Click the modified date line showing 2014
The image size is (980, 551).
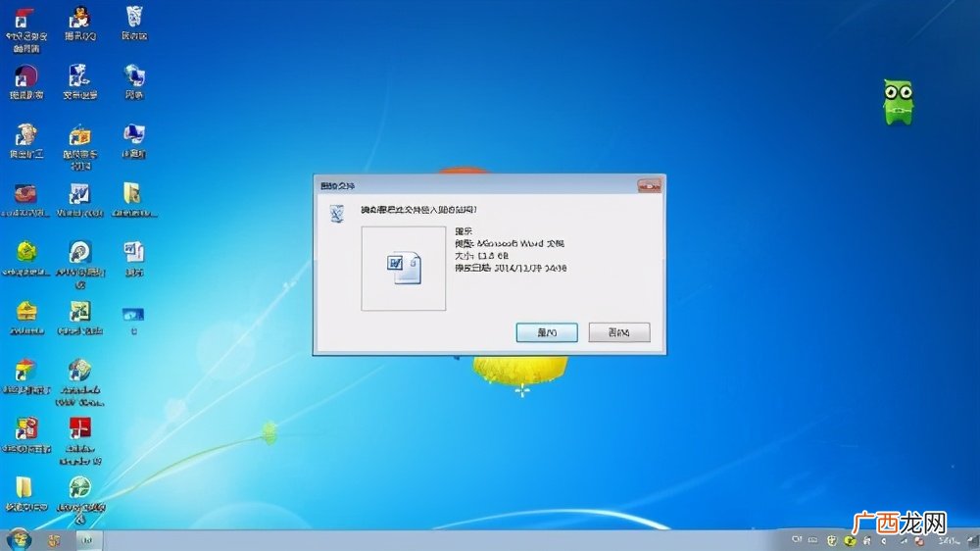coord(511,269)
